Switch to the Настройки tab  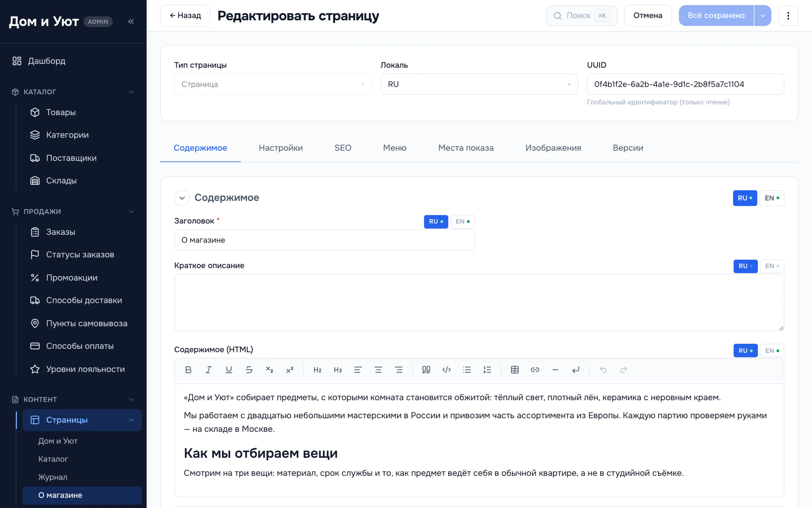click(281, 148)
